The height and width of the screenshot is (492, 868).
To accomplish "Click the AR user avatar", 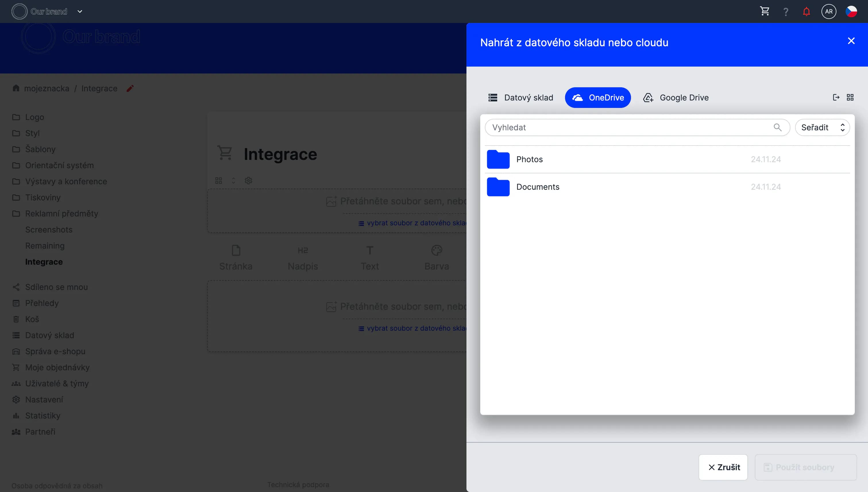I will click(828, 11).
